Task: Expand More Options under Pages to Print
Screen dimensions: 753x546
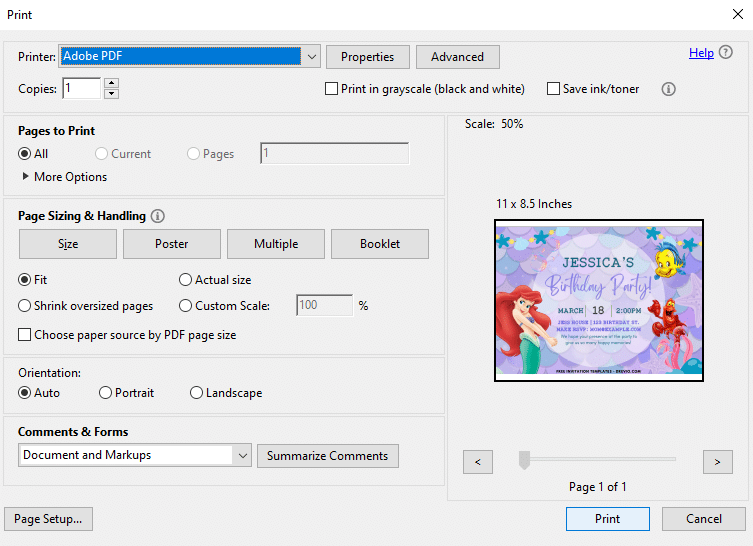Action: tap(65, 177)
